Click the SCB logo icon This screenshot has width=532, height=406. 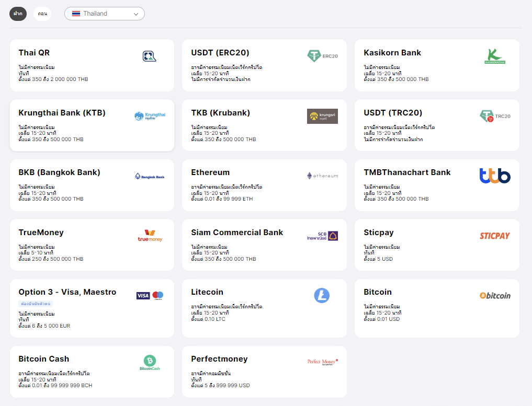pos(322,236)
